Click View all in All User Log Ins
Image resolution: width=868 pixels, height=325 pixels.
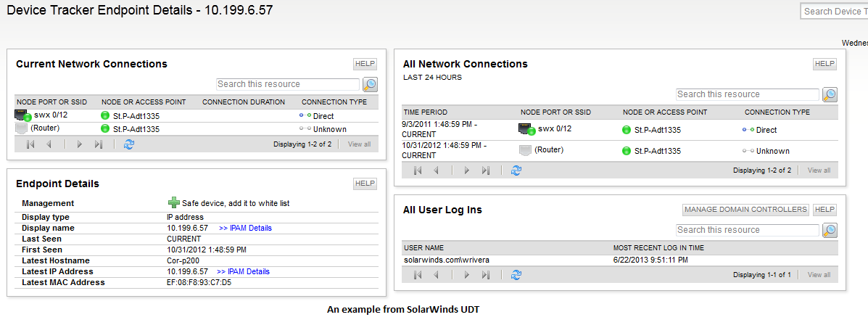point(819,275)
